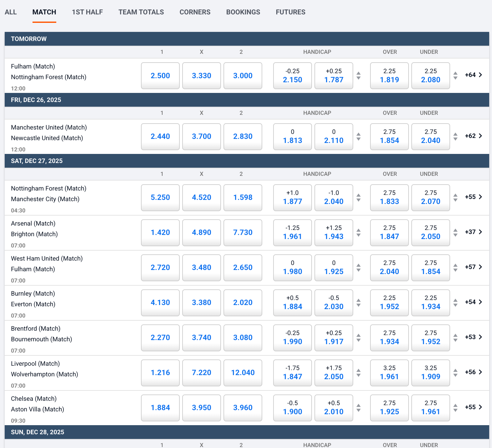Expand Chelsea v Aston Villa +55 markets
The width and height of the screenshot is (492, 448).
(x=474, y=407)
